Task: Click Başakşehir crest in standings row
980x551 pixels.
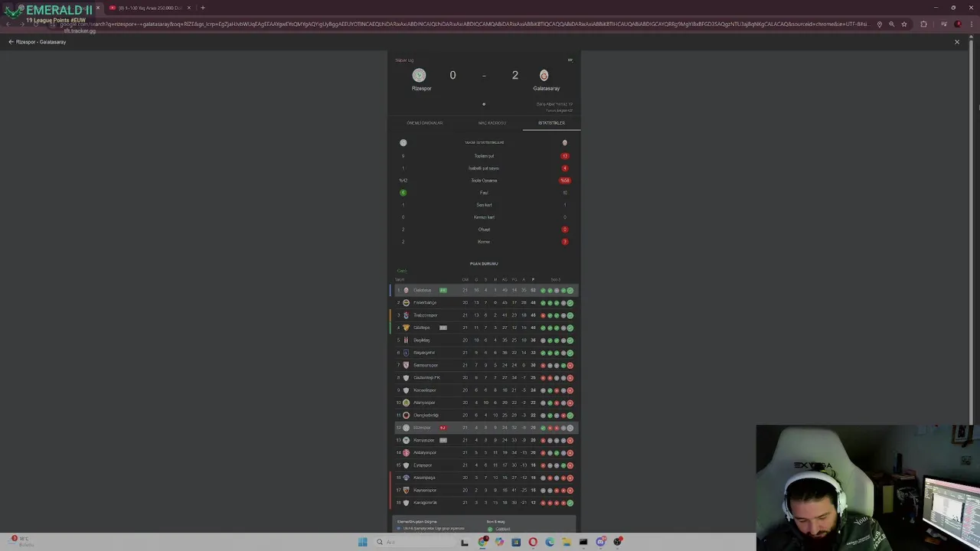Action: click(406, 353)
